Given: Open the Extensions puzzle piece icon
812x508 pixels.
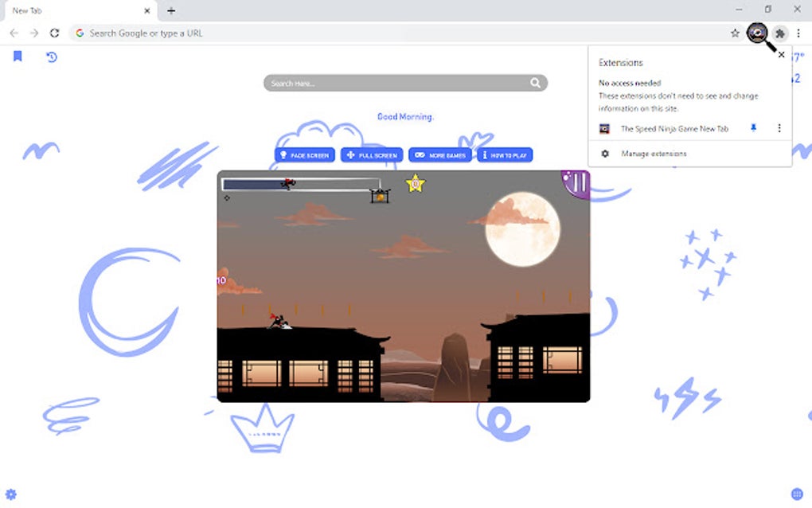Looking at the screenshot, I should click(x=779, y=33).
